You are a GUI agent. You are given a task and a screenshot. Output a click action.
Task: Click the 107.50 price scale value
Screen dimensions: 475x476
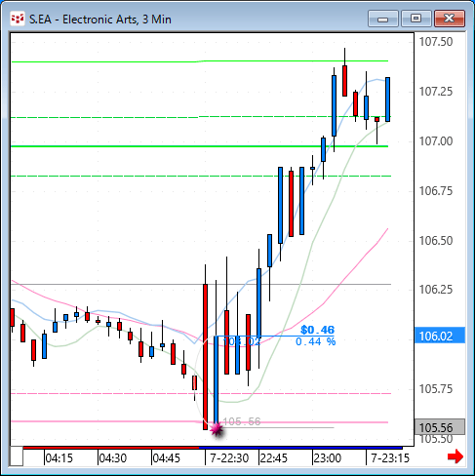(x=436, y=42)
